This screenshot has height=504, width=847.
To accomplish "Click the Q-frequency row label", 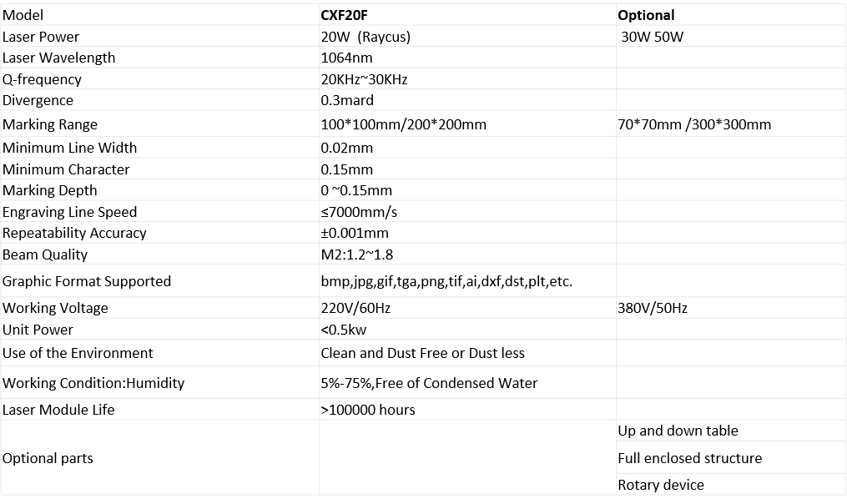I will pos(42,79).
